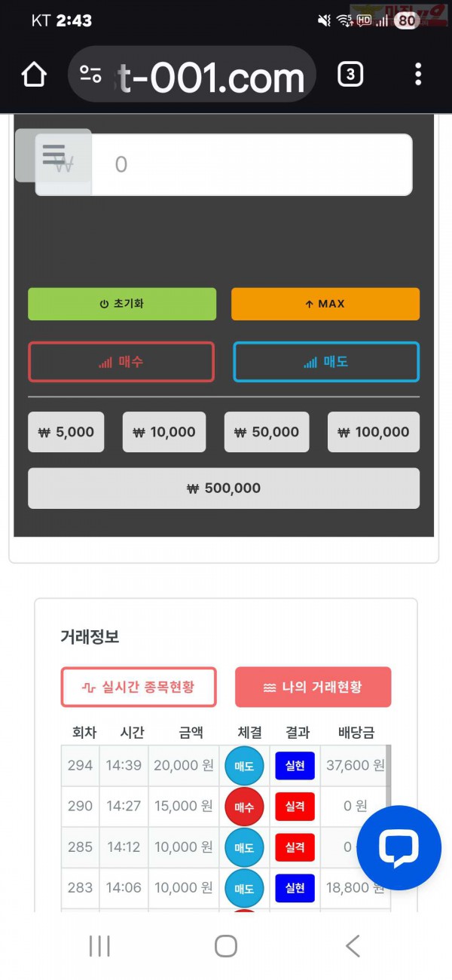The width and height of the screenshot is (452, 980).
Task: Open the browser tab switcher showing 3 tabs
Action: coord(350,74)
